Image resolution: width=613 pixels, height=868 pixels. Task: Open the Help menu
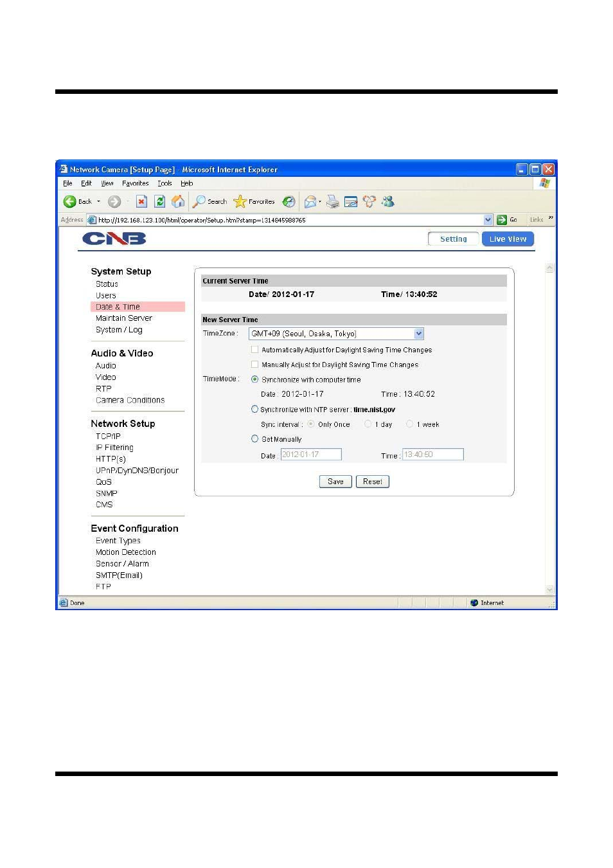[187, 183]
